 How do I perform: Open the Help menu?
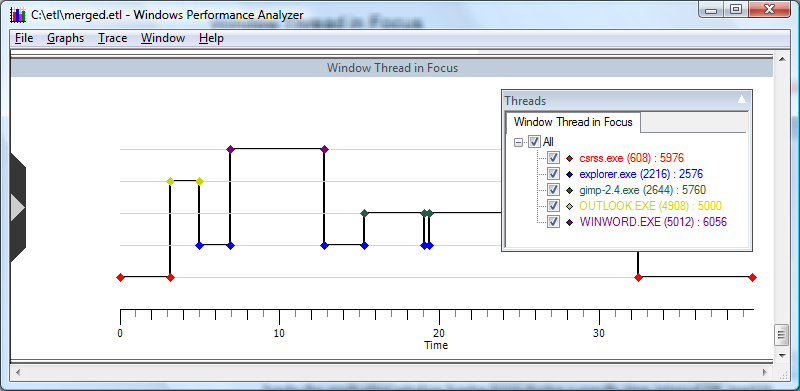pyautogui.click(x=211, y=38)
